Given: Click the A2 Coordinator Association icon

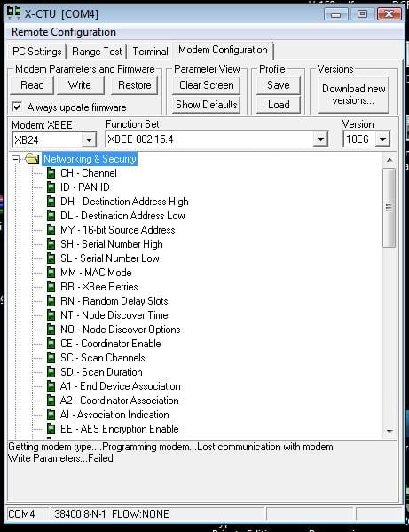Looking at the screenshot, I should (51, 401).
